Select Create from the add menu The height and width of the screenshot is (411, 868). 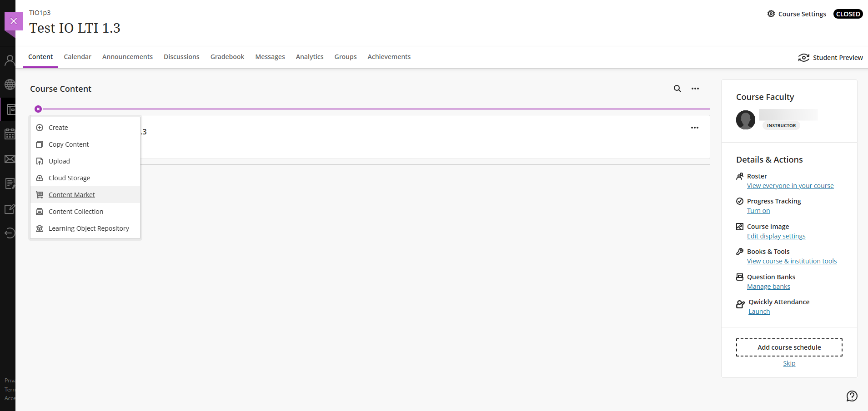[85, 128]
